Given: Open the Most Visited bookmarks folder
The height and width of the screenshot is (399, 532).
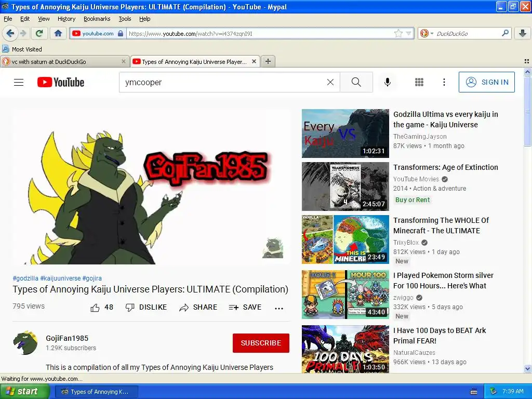Looking at the screenshot, I should [22, 49].
